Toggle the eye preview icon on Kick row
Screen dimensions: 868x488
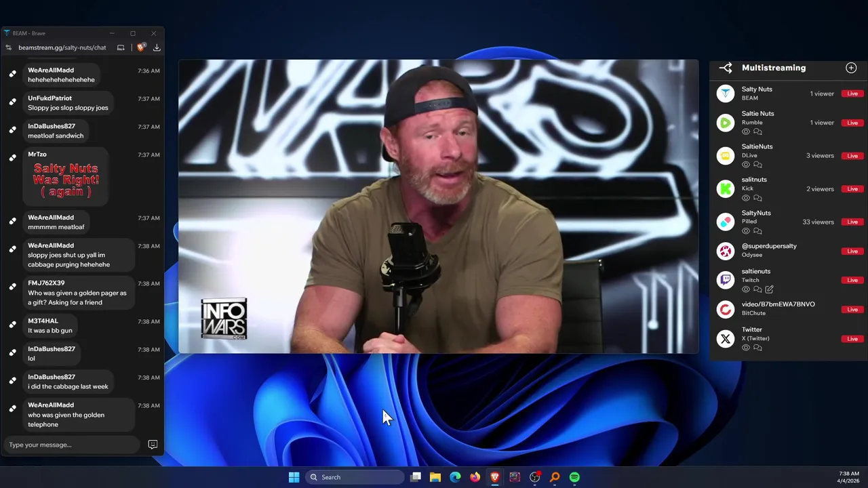pos(746,198)
